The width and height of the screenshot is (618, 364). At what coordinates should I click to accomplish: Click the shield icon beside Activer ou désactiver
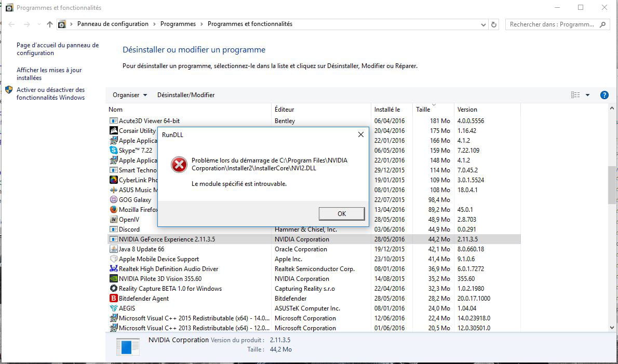coord(9,90)
